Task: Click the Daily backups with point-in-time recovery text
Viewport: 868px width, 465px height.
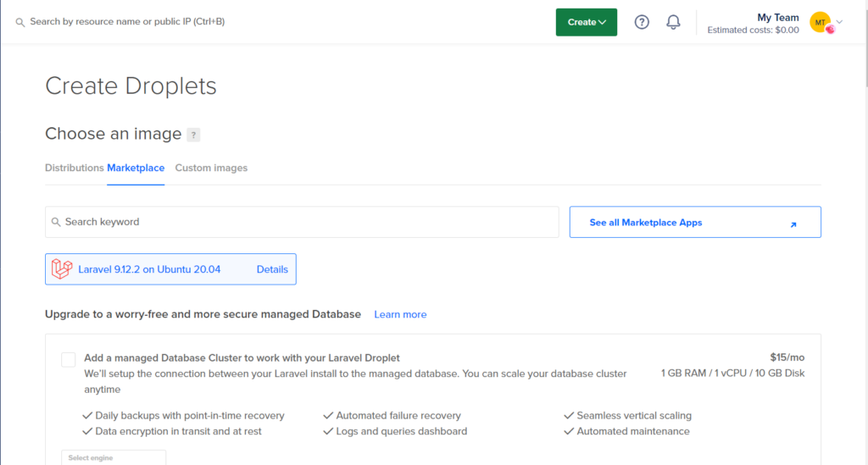Action: (189, 415)
